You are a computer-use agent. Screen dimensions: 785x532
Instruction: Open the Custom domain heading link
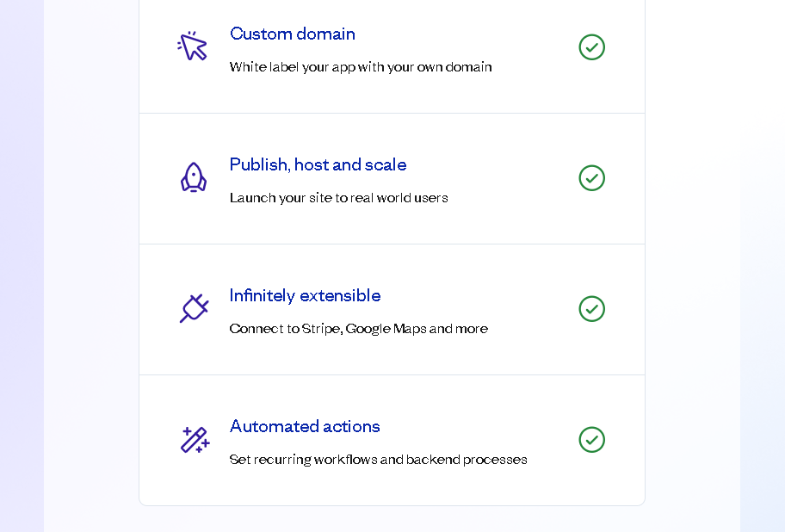293,34
